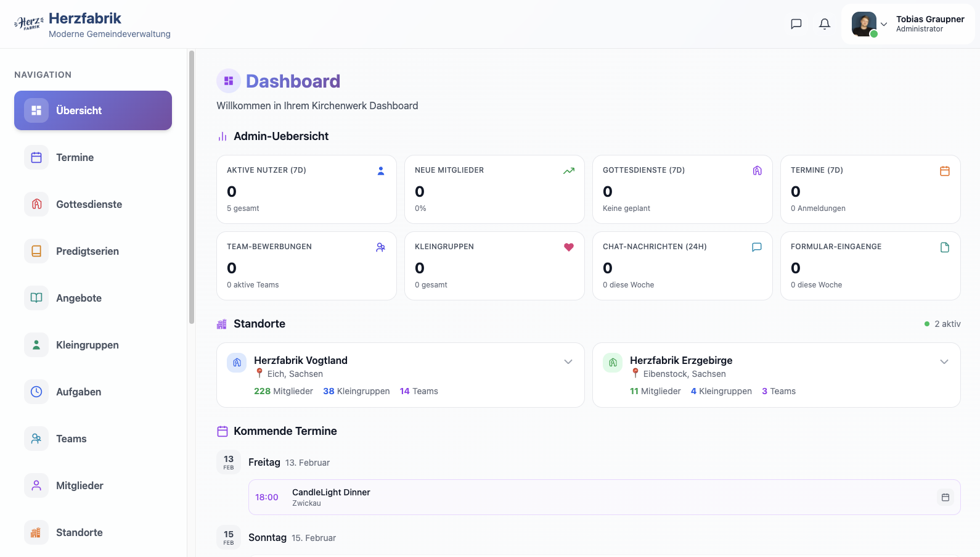Open the Formular-Eingaenge stat card
The height and width of the screenshot is (557, 980).
(870, 266)
